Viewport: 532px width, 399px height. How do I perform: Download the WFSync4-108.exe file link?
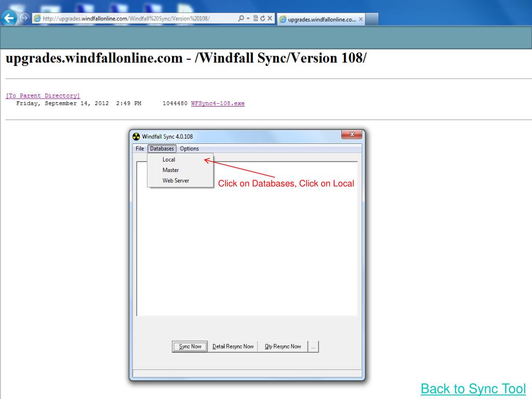pos(218,103)
